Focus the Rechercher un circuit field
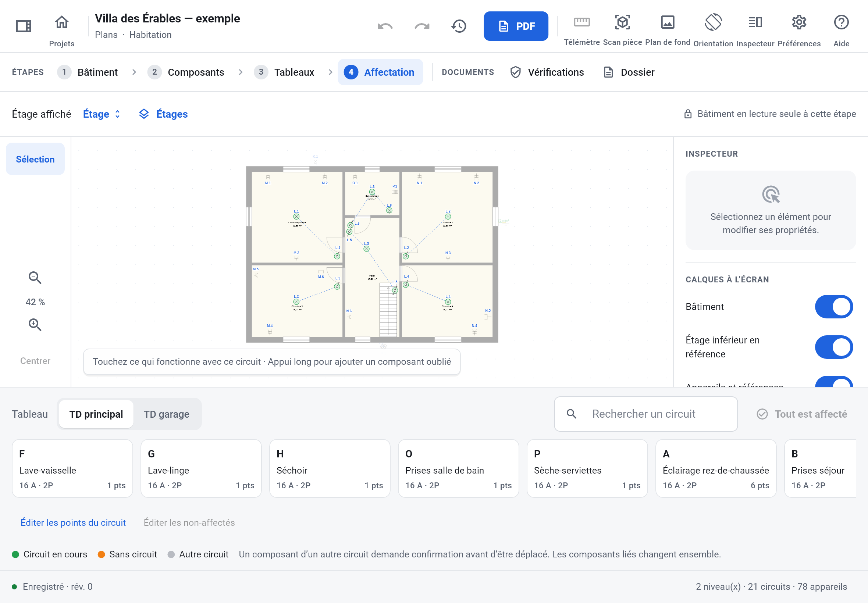The height and width of the screenshot is (603, 868). (x=646, y=414)
